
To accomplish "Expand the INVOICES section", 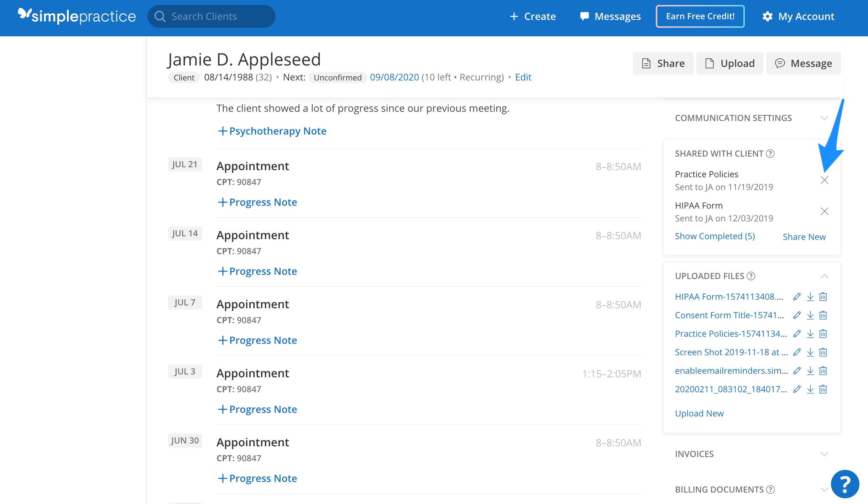I will pyautogui.click(x=825, y=454).
